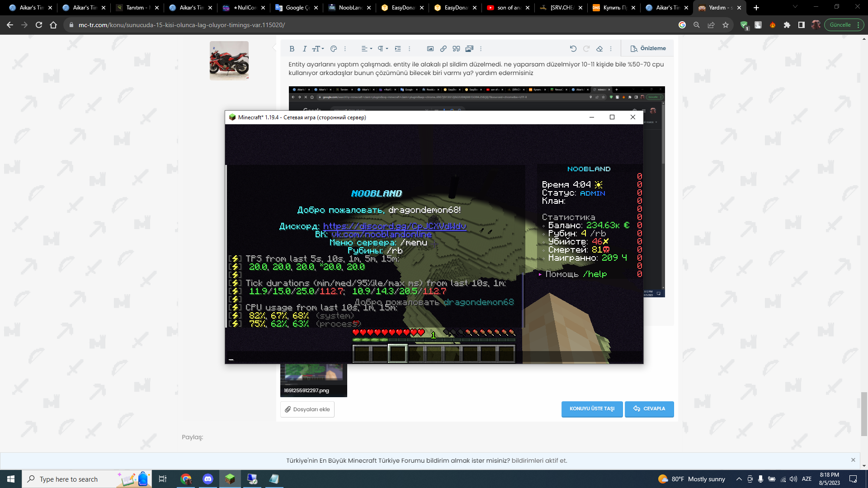
Task: Click the Dosyaları ekle attach button
Action: [x=307, y=409]
